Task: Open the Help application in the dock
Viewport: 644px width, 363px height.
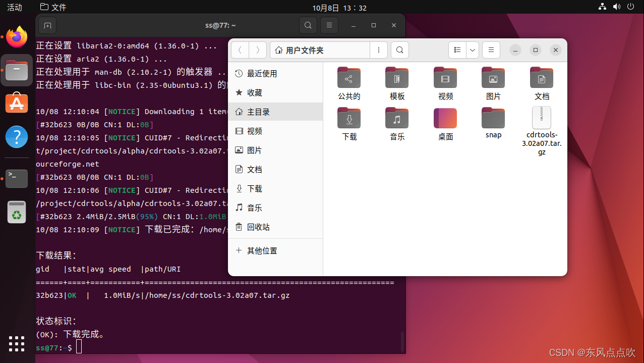Action: [x=16, y=137]
